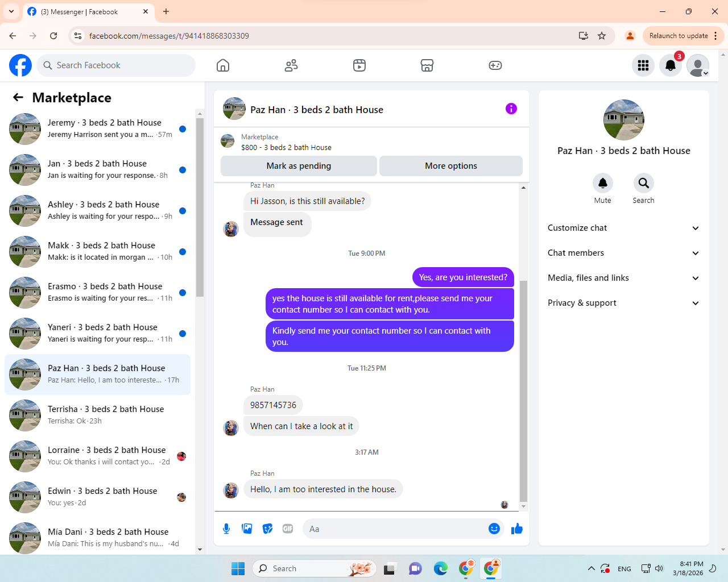Open Chrome profile avatar icon
This screenshot has height=582, width=728.
pos(630,36)
